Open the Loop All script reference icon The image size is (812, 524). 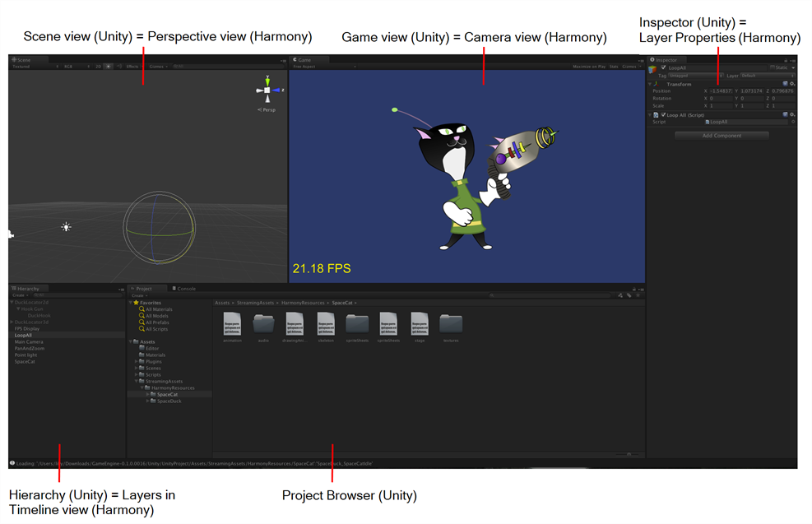[793, 122]
